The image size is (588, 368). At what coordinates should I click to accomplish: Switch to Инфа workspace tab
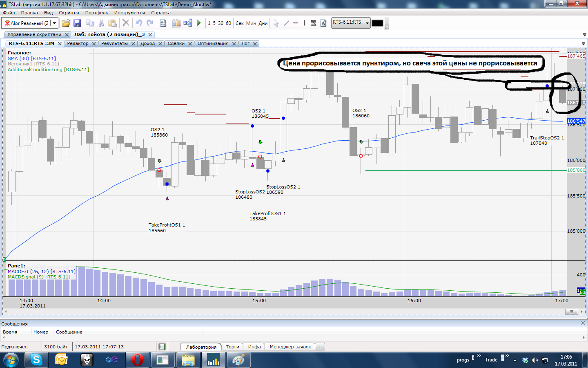(x=254, y=347)
